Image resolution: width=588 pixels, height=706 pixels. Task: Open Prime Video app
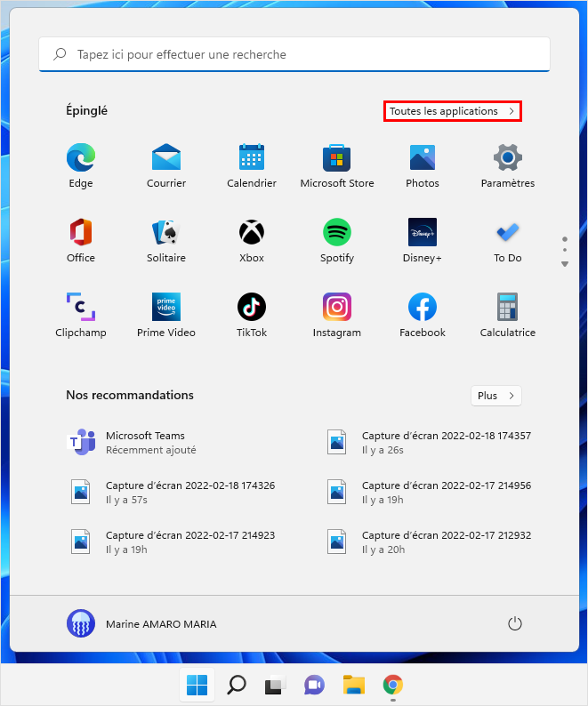pyautogui.click(x=166, y=315)
